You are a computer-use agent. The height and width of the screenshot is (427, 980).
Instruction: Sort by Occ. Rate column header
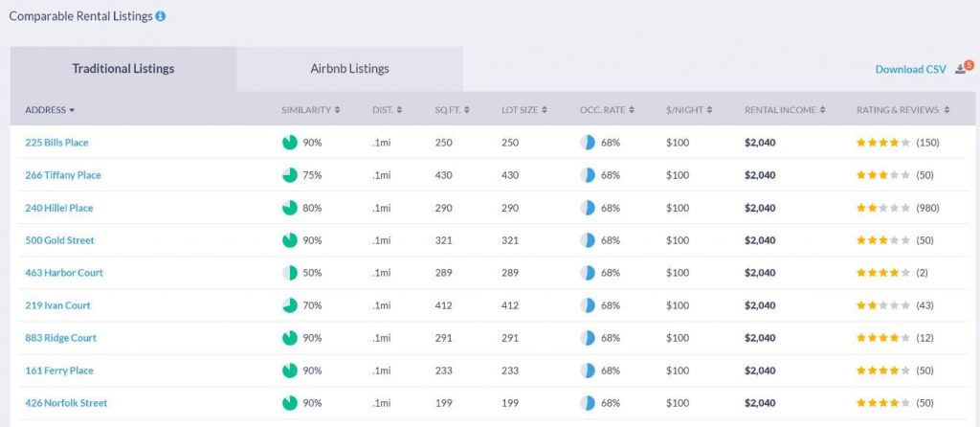607,110
